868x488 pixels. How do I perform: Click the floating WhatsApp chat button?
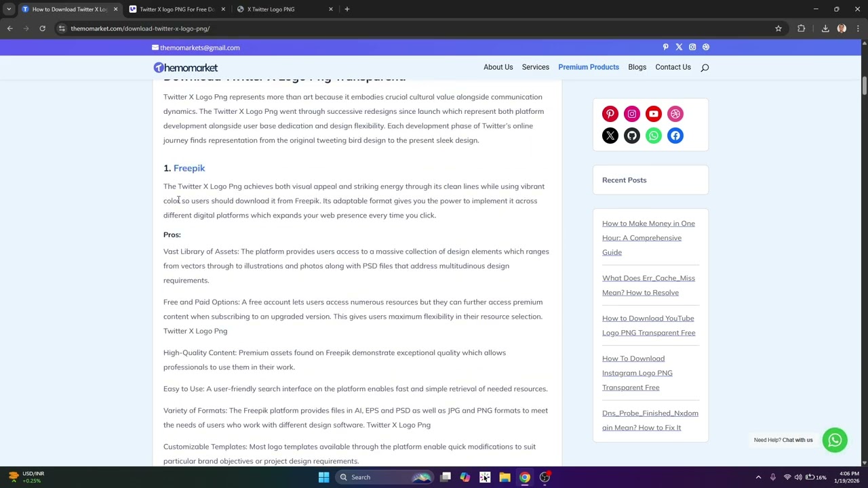[x=835, y=440]
